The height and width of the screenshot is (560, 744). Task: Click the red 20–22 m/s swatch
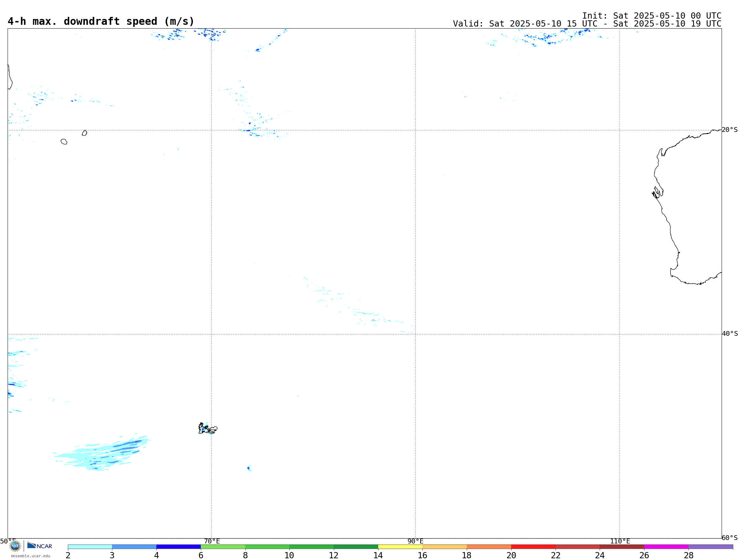[533, 547]
